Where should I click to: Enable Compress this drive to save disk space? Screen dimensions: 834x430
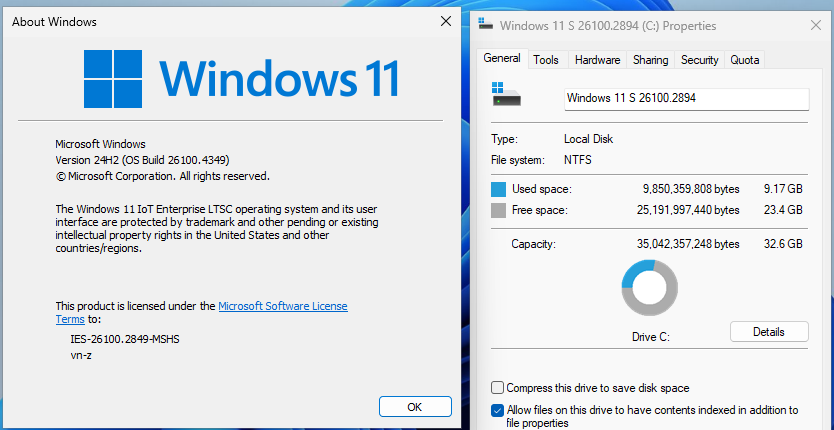click(x=497, y=388)
